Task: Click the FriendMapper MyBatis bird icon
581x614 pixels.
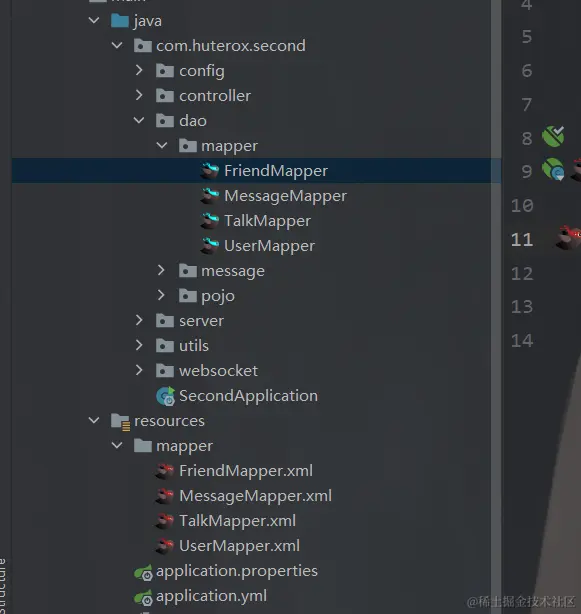Action: (209, 171)
